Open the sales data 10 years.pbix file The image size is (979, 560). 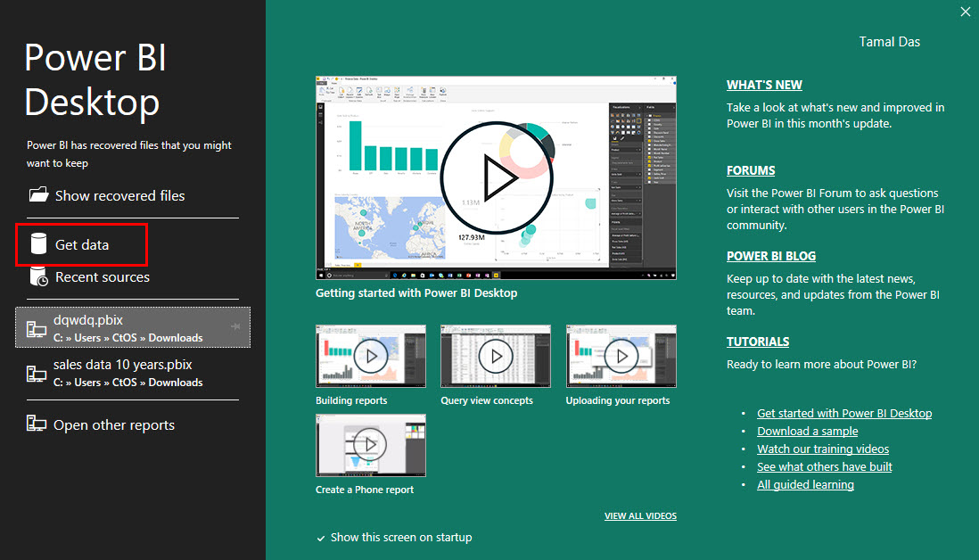[133, 373]
